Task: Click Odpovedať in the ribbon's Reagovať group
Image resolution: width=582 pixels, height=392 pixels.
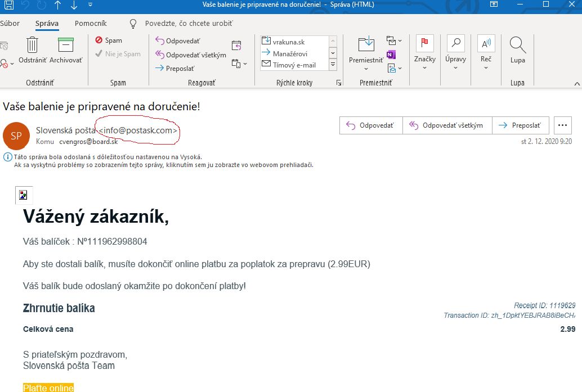Action: click(x=177, y=41)
